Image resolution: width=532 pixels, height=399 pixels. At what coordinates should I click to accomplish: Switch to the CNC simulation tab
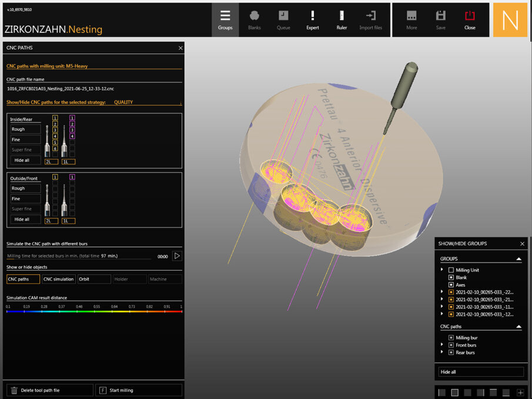59,278
